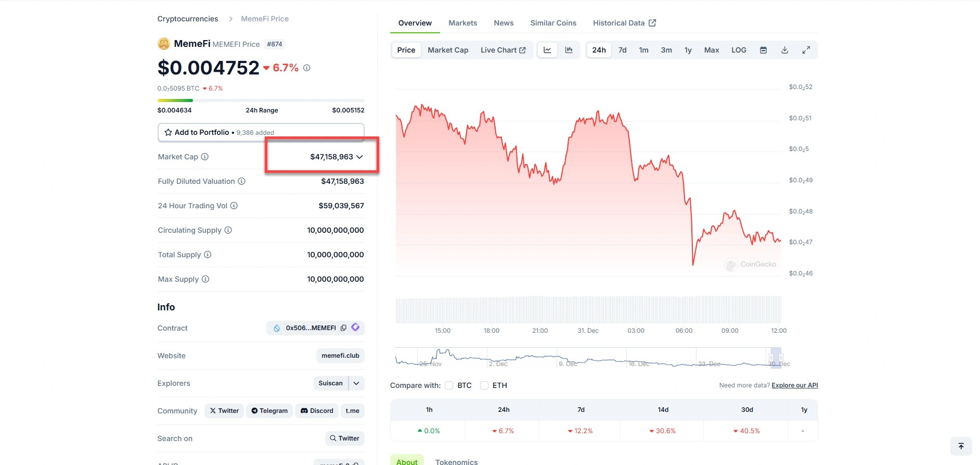
Task: Open the Explorers dropdown arrow
Action: point(356,383)
